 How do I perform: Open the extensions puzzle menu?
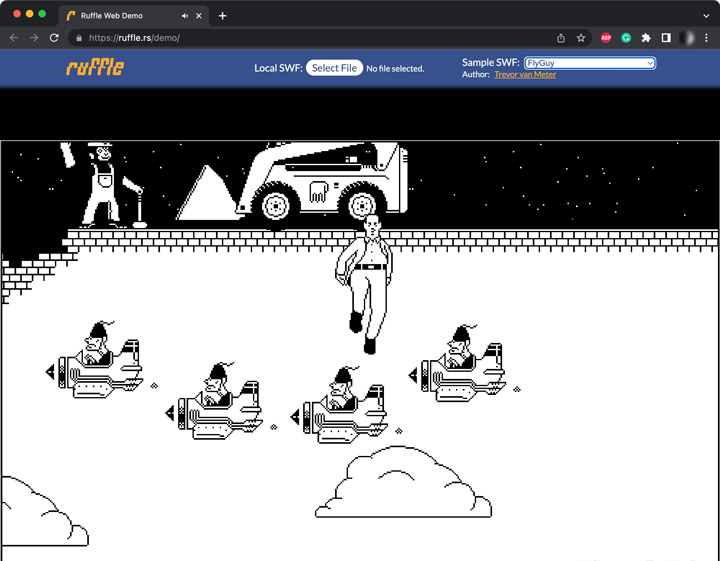pyautogui.click(x=646, y=38)
